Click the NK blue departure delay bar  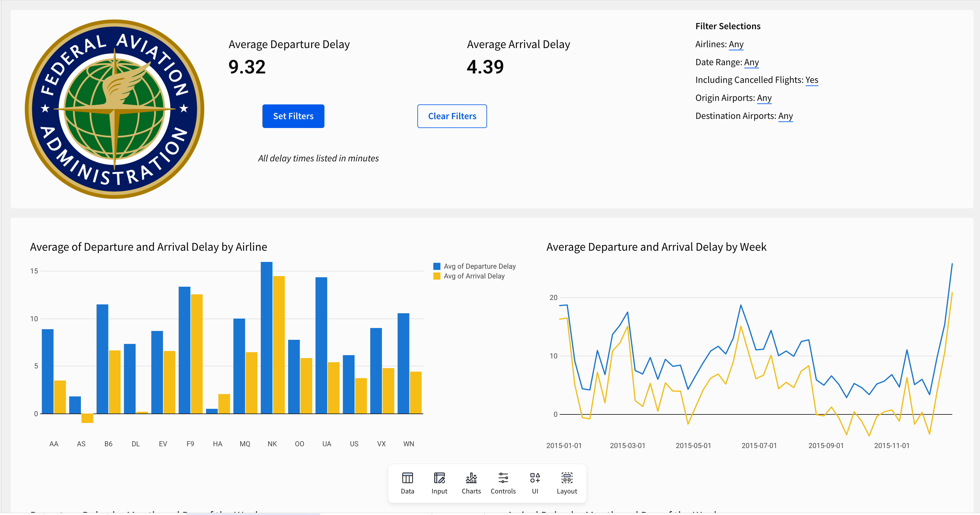(x=266, y=338)
